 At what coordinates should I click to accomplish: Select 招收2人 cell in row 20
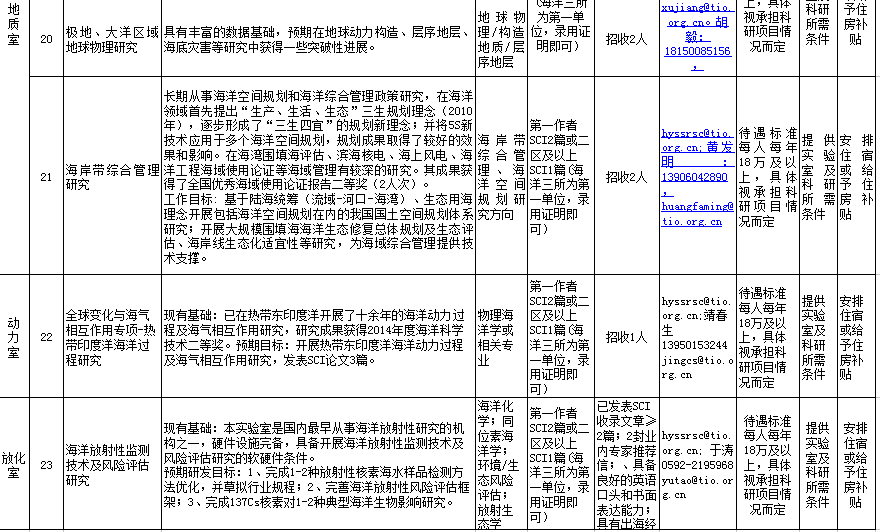click(627, 38)
